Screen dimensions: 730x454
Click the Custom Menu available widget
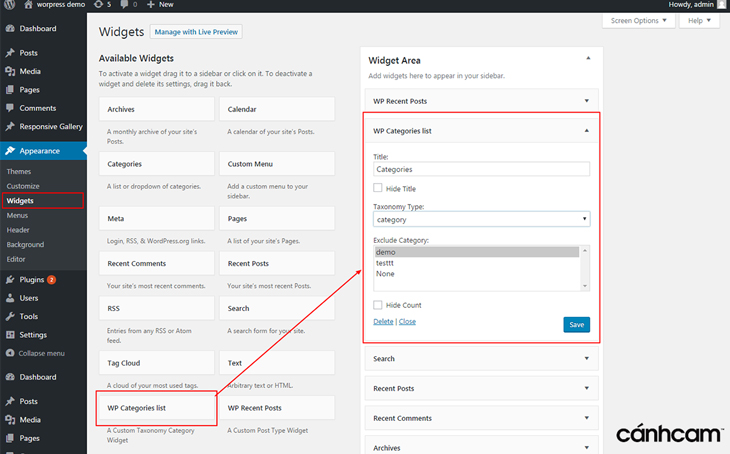(x=277, y=164)
